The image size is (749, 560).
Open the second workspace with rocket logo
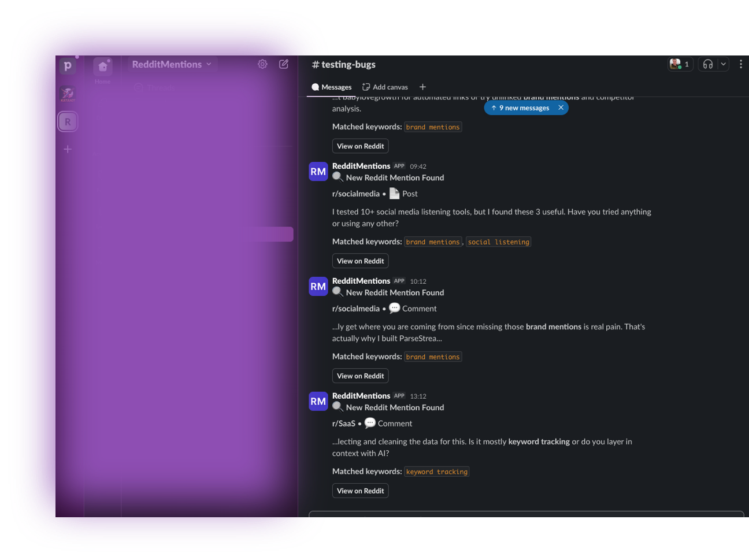[x=68, y=94]
